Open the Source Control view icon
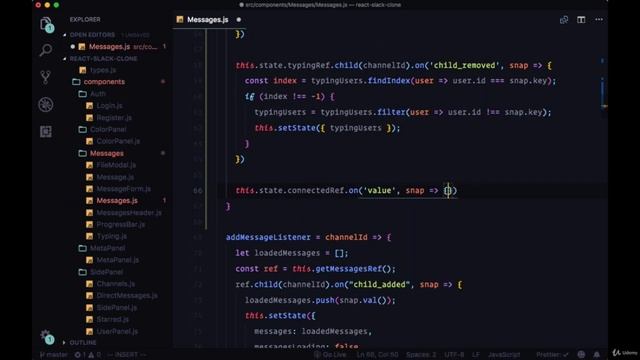The height and width of the screenshot is (360, 640). (46, 77)
